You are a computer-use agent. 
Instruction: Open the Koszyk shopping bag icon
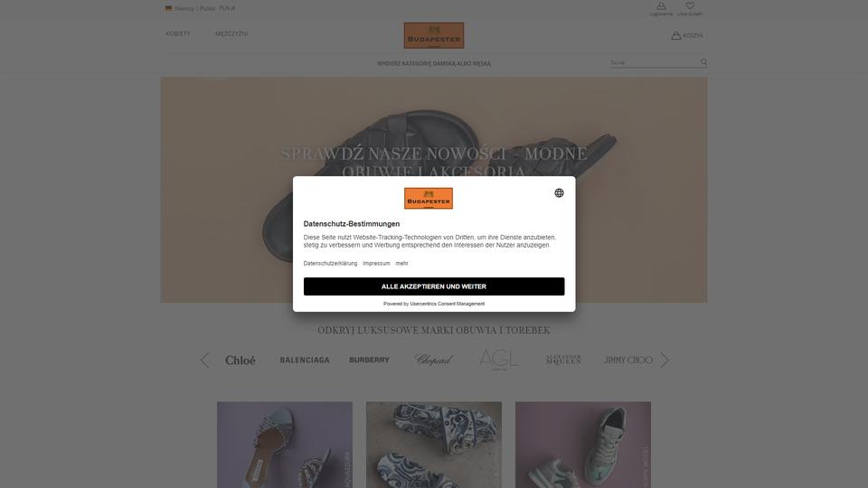point(676,35)
